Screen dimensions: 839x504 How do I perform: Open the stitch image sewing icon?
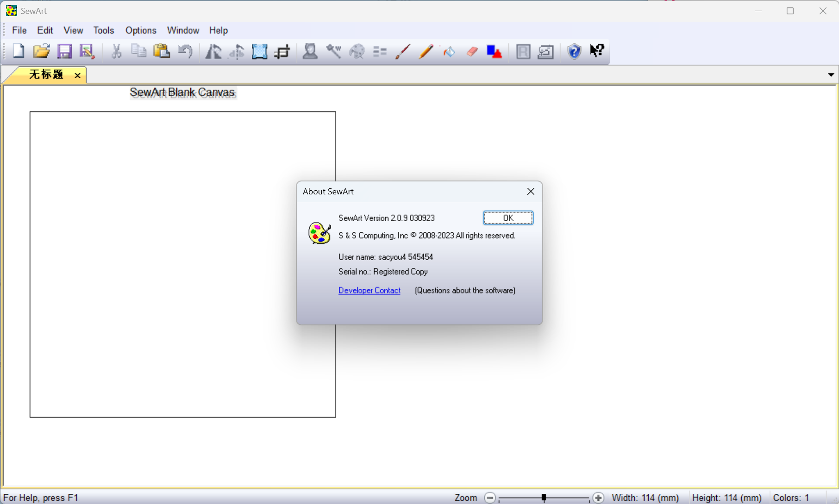(546, 51)
